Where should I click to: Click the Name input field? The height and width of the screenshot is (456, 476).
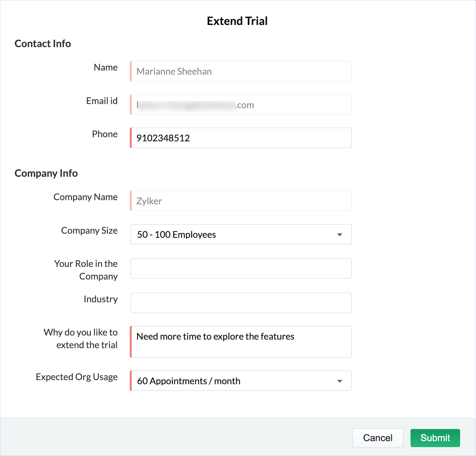tap(241, 71)
